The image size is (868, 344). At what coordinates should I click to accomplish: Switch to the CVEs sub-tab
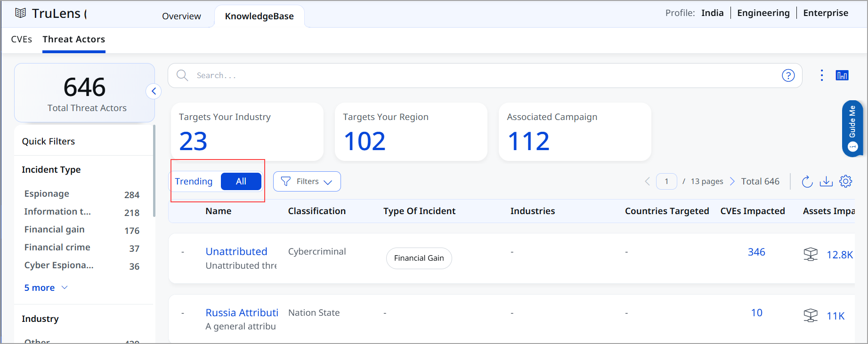22,39
